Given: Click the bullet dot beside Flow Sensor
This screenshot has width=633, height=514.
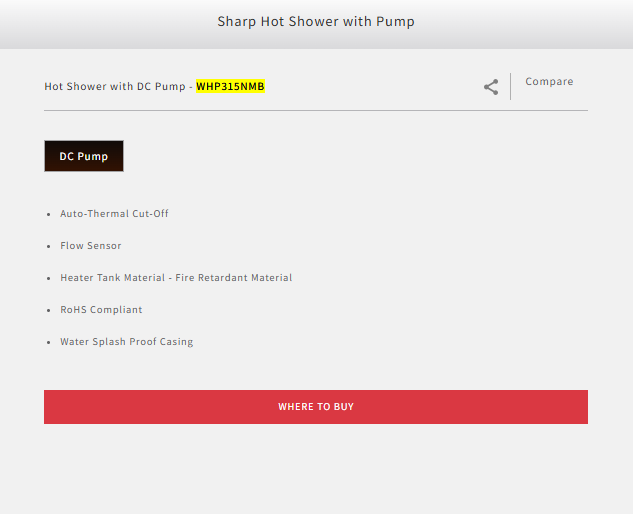Looking at the screenshot, I should pyautogui.click(x=48, y=247).
